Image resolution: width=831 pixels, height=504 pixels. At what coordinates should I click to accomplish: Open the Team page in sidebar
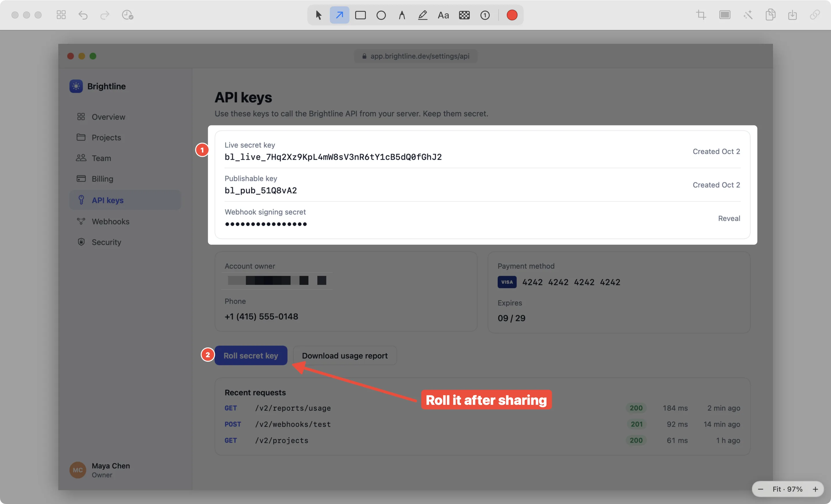(125, 158)
